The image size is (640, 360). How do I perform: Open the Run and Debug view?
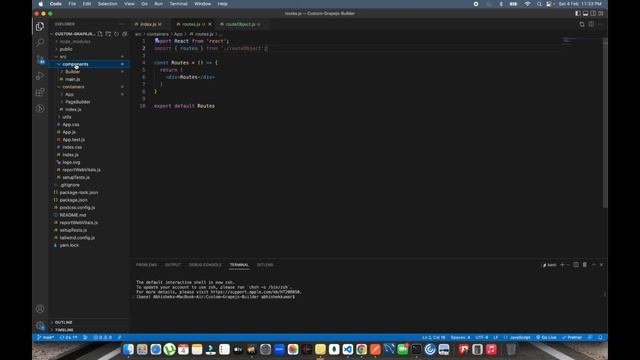pyautogui.click(x=40, y=76)
